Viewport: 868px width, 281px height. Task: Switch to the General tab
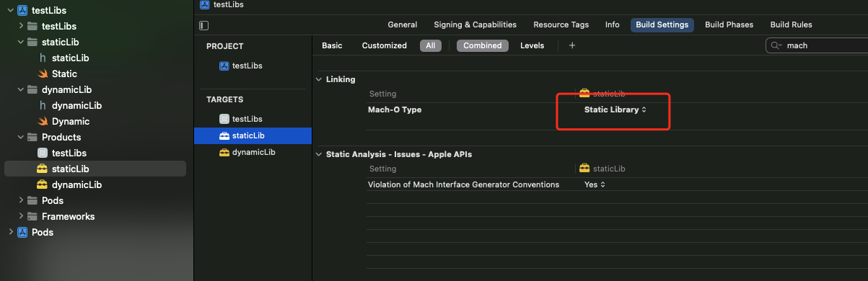coord(403,24)
